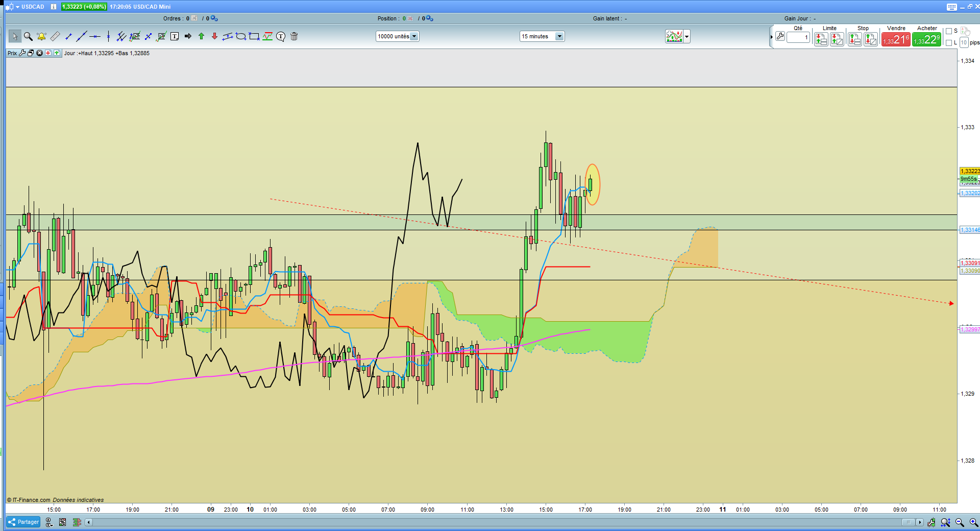Select the ruler measurement tool
Viewport: 980px width, 531px height.
pos(55,36)
